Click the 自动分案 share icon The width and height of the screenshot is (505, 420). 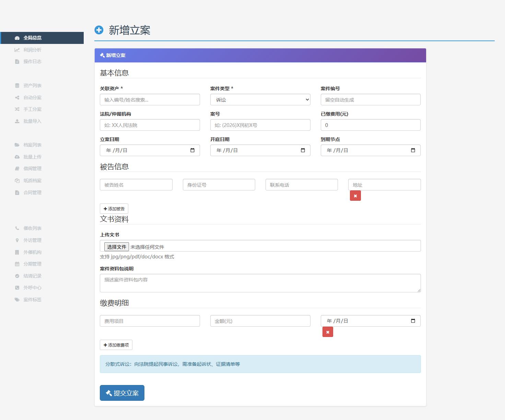coord(17,97)
